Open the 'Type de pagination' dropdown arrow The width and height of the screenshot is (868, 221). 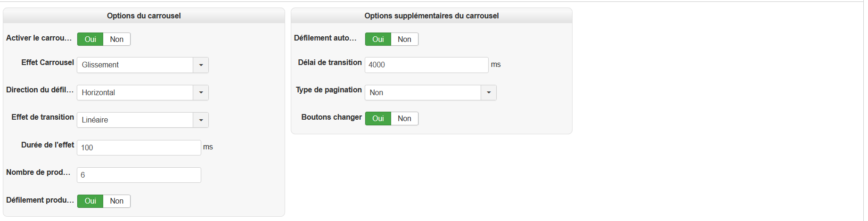(x=489, y=92)
